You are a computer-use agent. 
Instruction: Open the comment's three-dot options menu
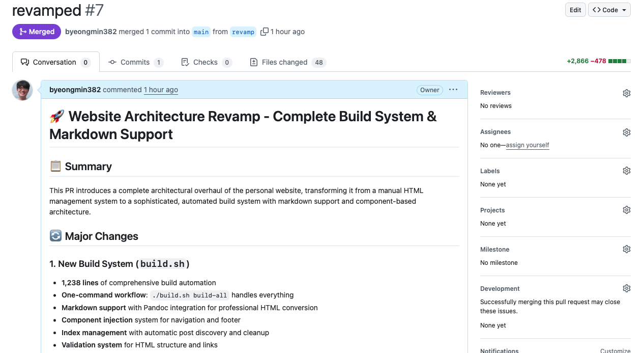[453, 90]
